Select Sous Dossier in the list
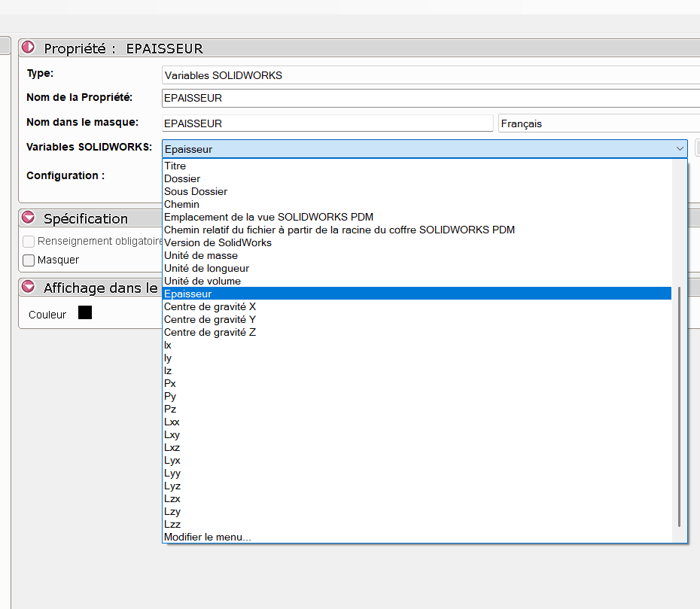700x609 pixels. click(x=417, y=191)
